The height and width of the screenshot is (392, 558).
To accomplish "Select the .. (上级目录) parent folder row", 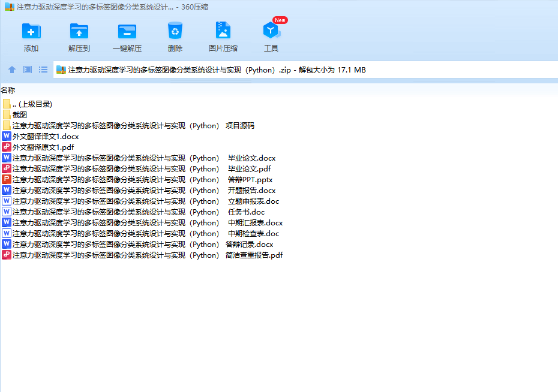I will point(28,104).
